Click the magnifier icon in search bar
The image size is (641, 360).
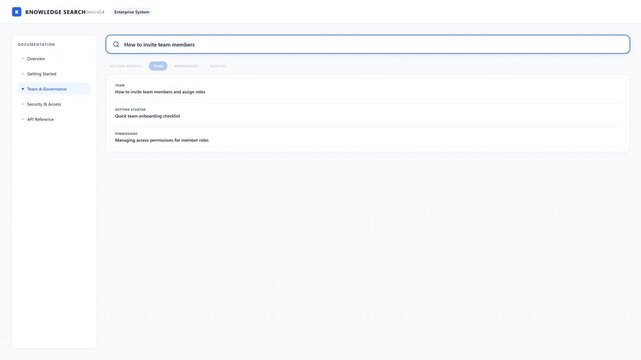tap(116, 45)
